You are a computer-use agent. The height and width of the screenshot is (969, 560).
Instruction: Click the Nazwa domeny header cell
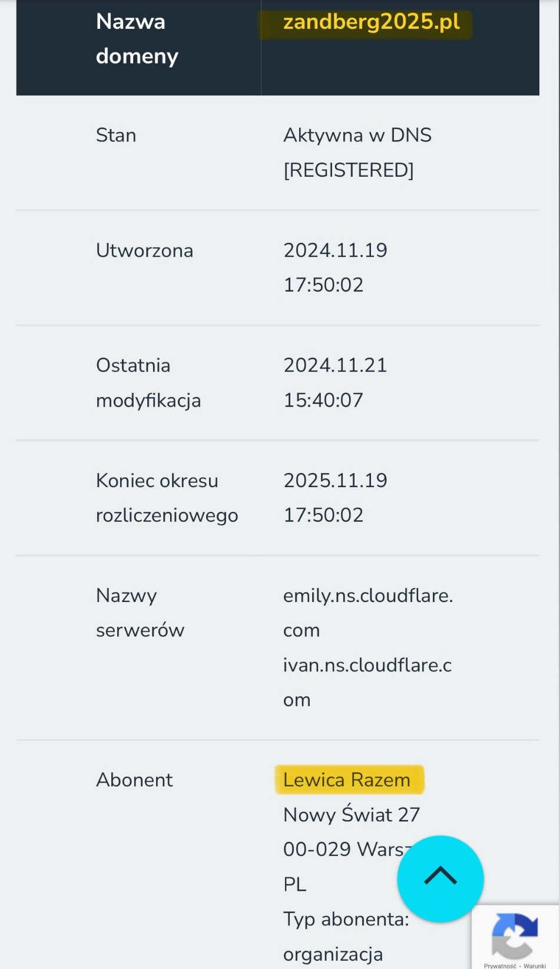[138, 39]
